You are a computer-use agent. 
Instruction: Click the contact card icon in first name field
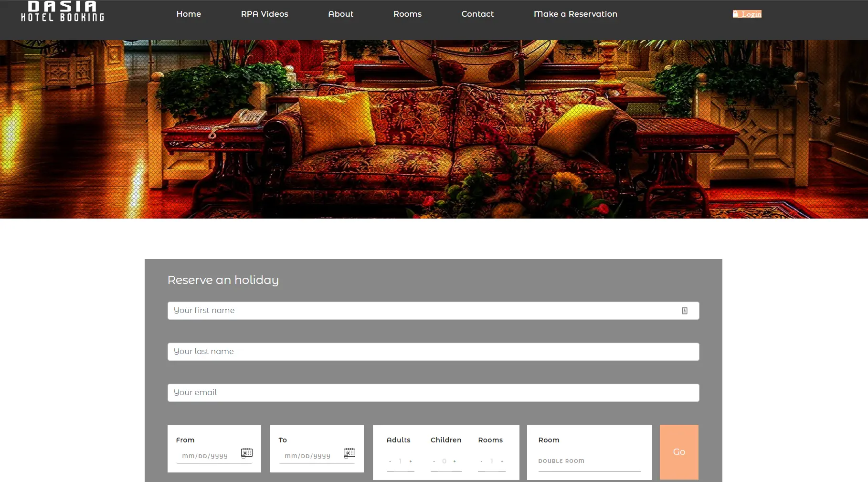click(685, 310)
